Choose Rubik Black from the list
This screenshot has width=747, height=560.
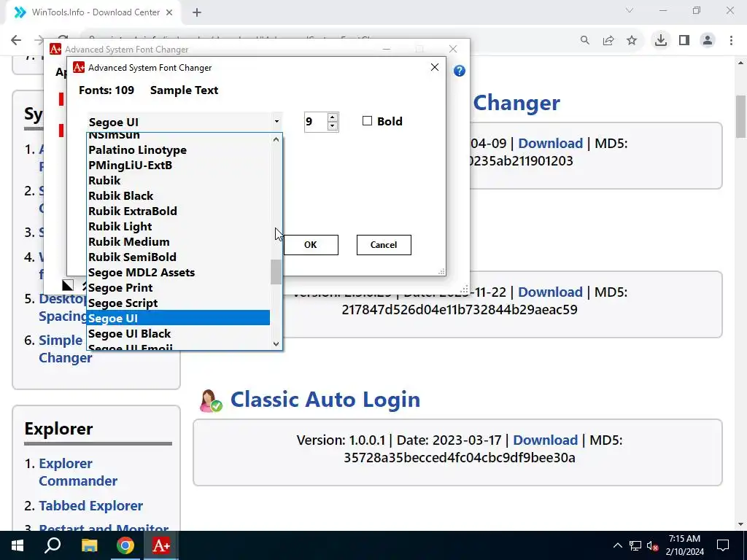178,195
